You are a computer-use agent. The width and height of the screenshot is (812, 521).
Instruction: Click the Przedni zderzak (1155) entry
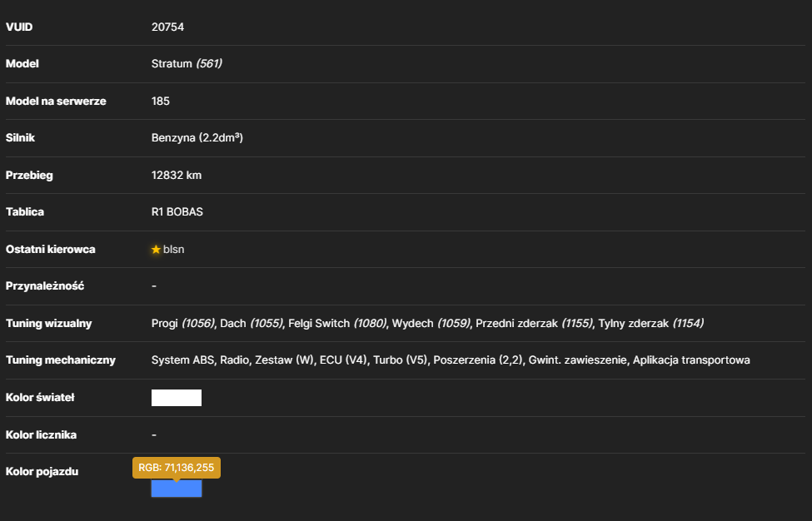click(535, 324)
